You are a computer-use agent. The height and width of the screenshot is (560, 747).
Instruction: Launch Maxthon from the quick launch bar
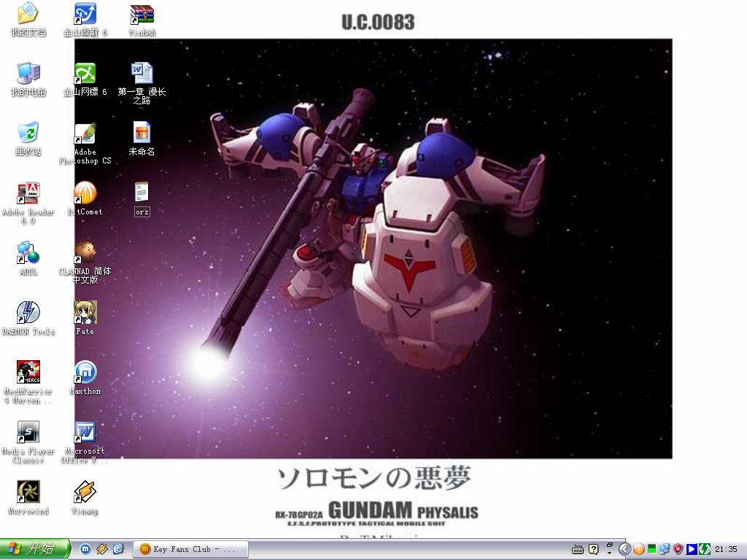(85, 549)
